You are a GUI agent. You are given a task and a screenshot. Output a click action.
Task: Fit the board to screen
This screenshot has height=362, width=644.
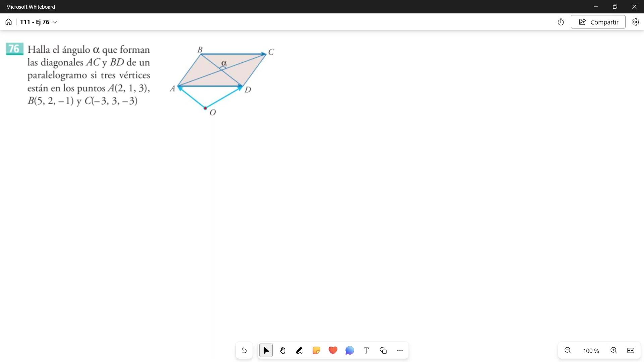pyautogui.click(x=631, y=351)
